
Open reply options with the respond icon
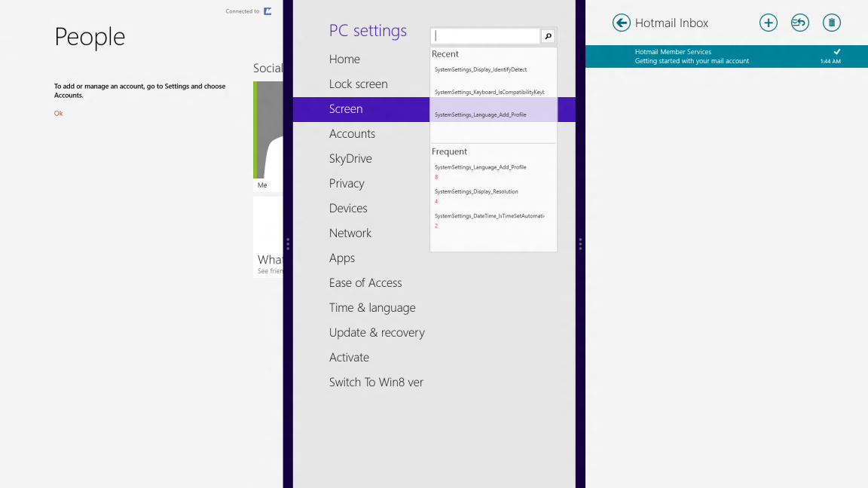coord(799,23)
